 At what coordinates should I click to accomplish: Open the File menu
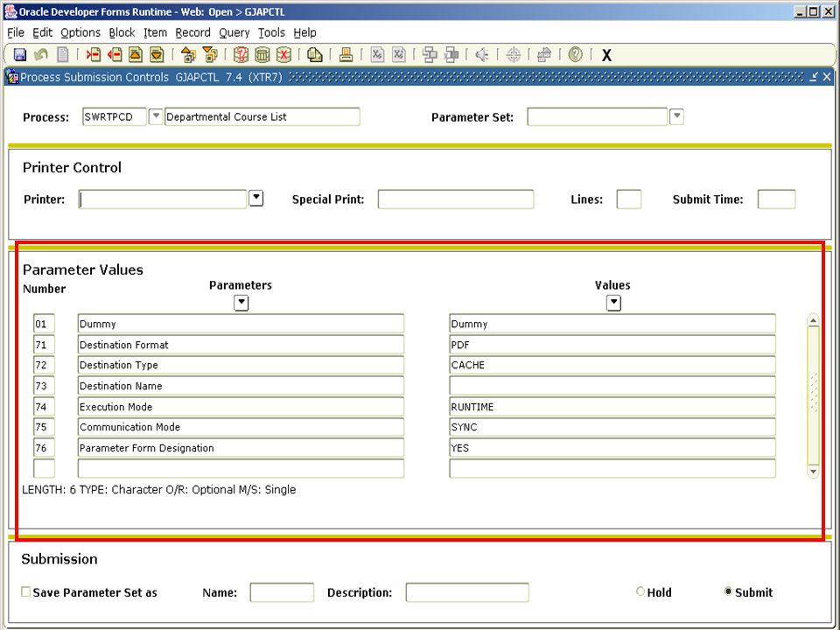[x=16, y=32]
